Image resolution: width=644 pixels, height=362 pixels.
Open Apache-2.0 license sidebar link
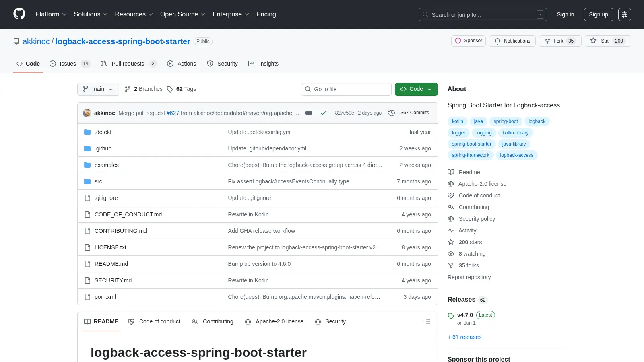[x=477, y=184]
